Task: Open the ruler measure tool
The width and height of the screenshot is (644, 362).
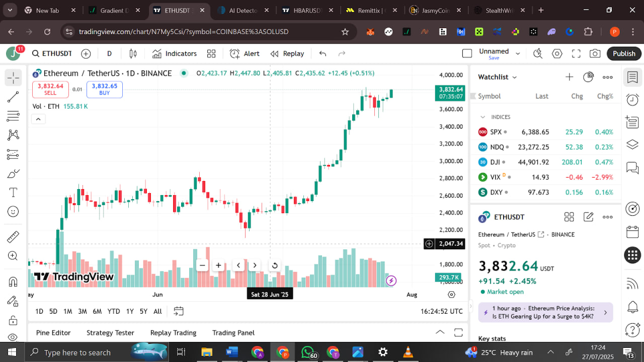Action: coord(13,237)
